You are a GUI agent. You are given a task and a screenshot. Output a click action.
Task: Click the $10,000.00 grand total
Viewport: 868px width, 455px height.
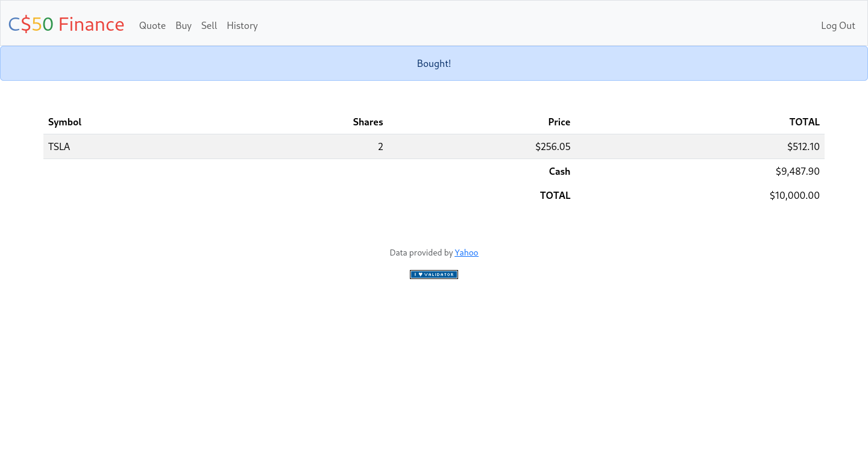794,195
